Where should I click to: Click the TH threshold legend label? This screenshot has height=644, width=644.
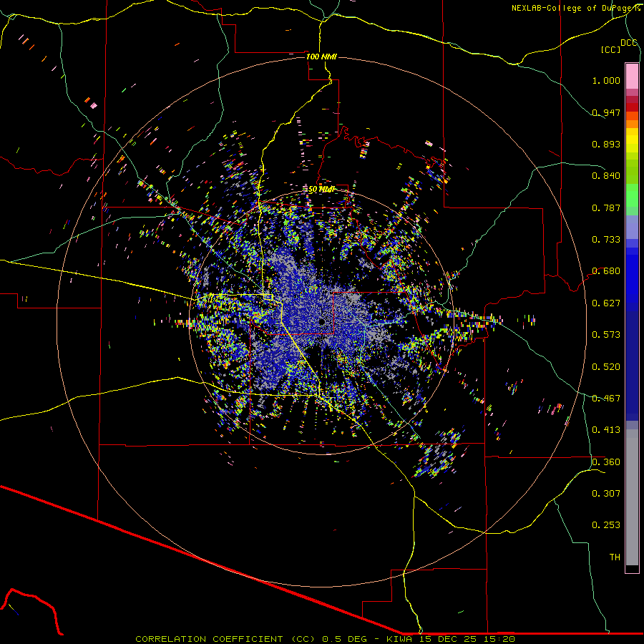615,557
